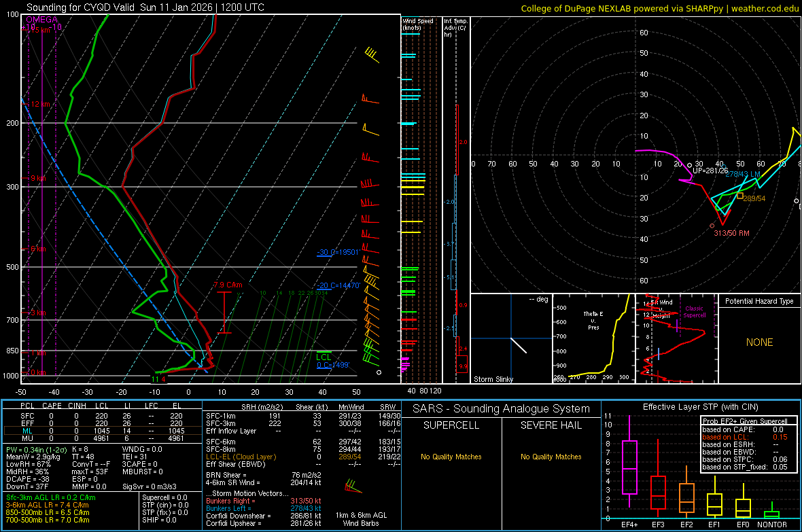This screenshot has height=532, width=802.
Task: Click the 'Wind Speed (knots)' panel header
Action: coord(418,24)
